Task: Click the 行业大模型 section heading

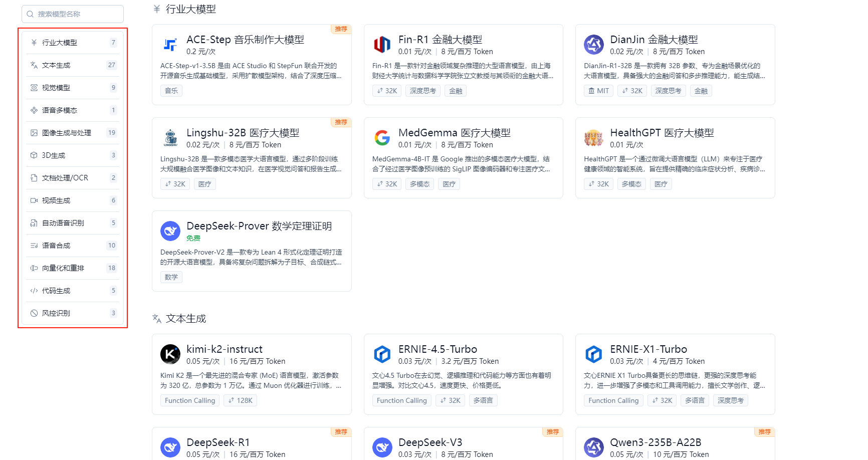Action: coord(191,9)
